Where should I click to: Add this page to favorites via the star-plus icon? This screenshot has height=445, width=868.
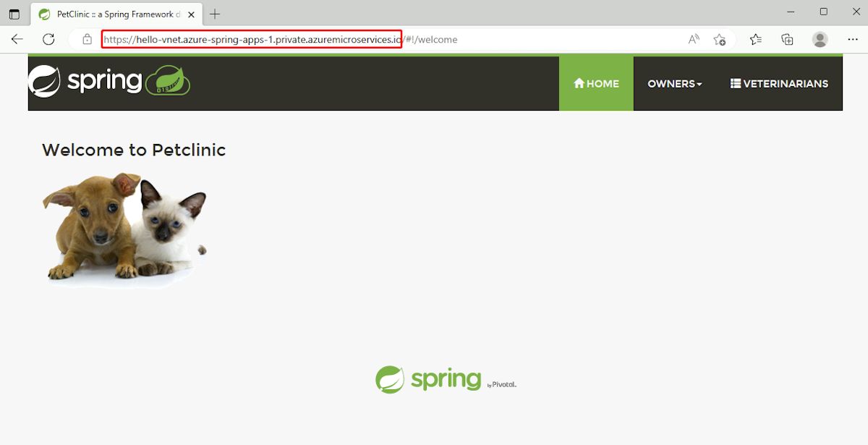click(719, 39)
